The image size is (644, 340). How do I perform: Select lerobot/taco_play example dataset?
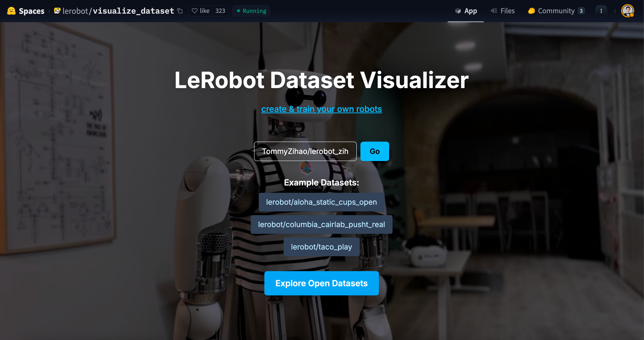coord(321,247)
